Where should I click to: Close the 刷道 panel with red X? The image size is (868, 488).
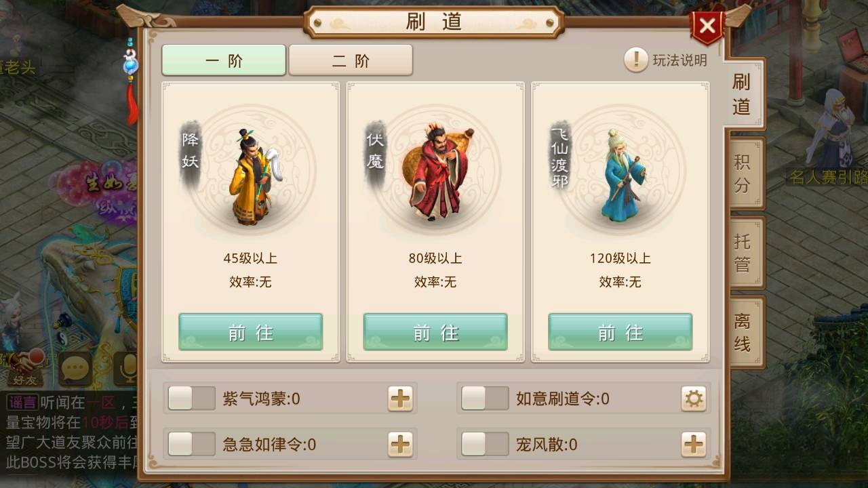pos(707,26)
